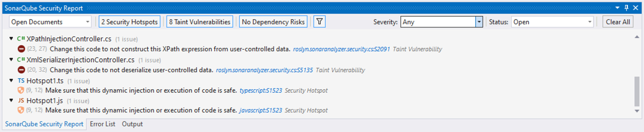Toggle the 8 Taint Vulnerabilities filter
The height and width of the screenshot is (132, 644).
(200, 22)
